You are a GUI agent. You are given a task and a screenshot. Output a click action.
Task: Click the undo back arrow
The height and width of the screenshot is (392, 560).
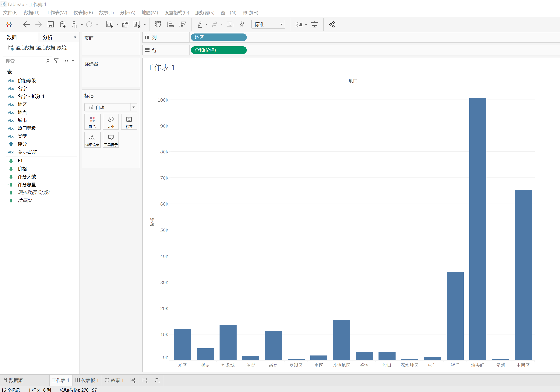[x=26, y=24]
